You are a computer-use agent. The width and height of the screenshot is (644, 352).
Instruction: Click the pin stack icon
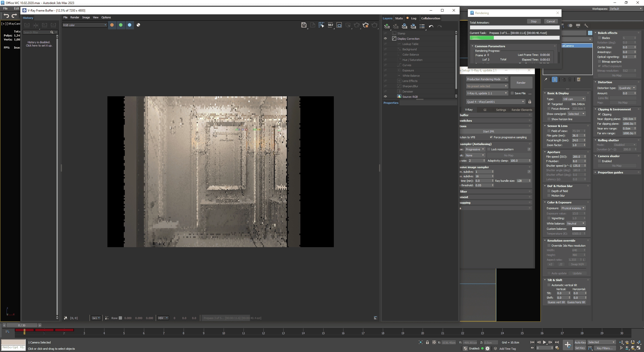pyautogui.click(x=546, y=79)
